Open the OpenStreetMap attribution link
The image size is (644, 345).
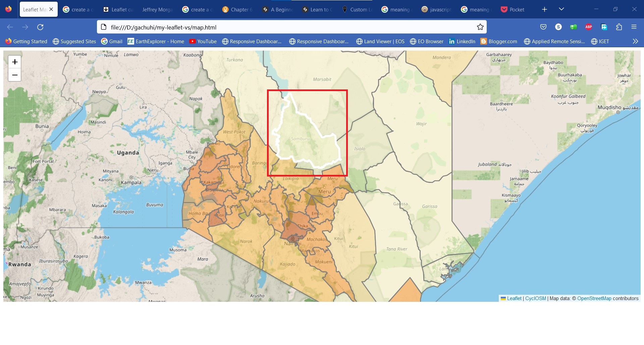594,298
